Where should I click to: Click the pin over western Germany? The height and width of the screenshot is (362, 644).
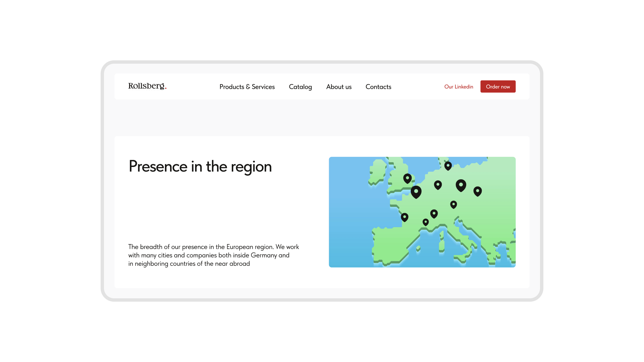[438, 185]
